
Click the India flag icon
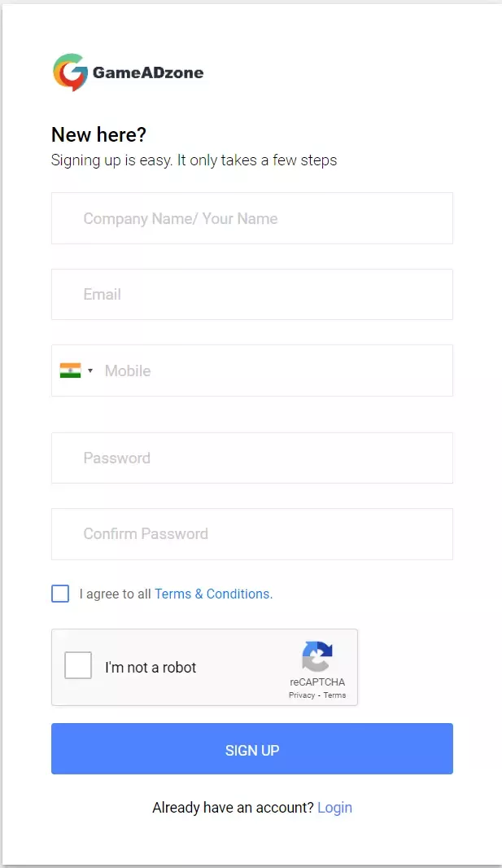(70, 370)
